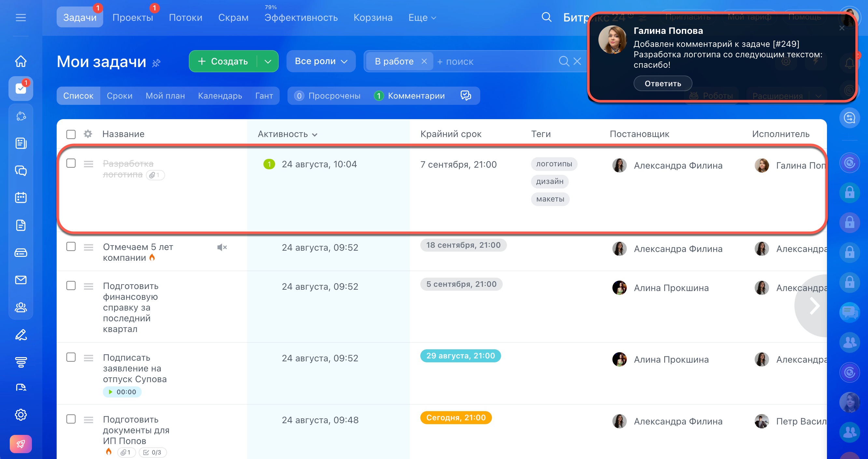Check Подписать заявление на отпуск task
Image resolution: width=868 pixels, height=459 pixels.
click(x=71, y=357)
